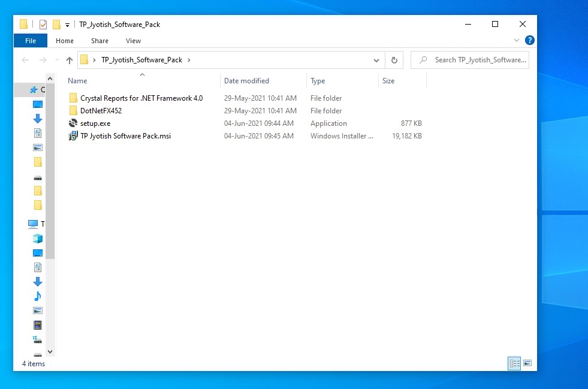Select the TP Jyotish Software Pack.msi installer icon

tap(73, 136)
